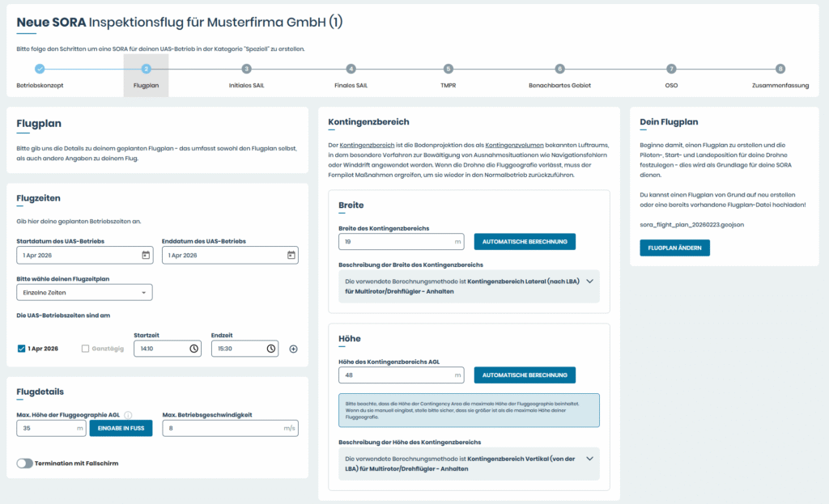Viewport: 829px width, 504px height.
Task: Click step circle 8 for Zusammenfassung
Action: click(780, 69)
